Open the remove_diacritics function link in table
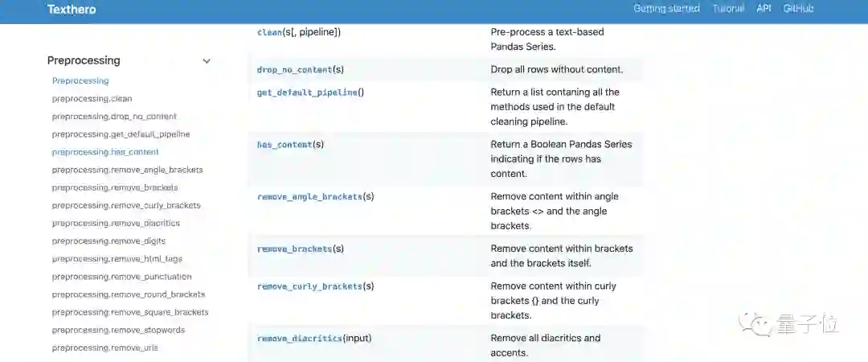868x362 pixels. (300, 339)
